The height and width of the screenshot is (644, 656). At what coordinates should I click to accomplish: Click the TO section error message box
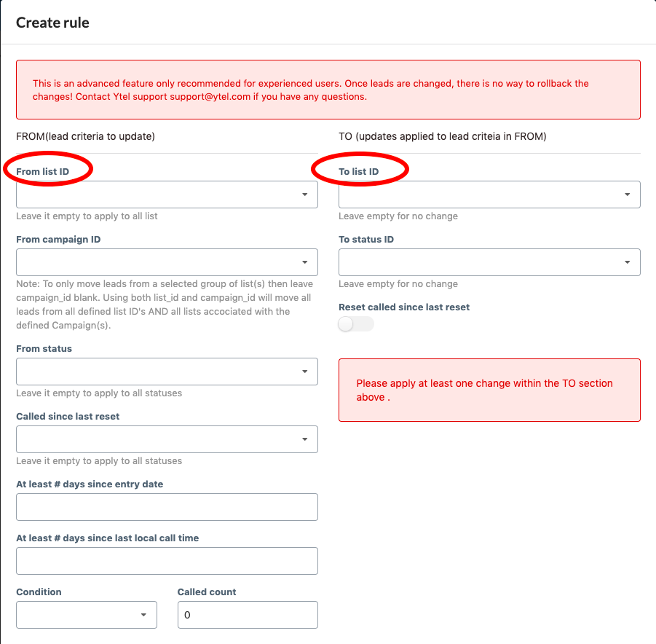[489, 390]
